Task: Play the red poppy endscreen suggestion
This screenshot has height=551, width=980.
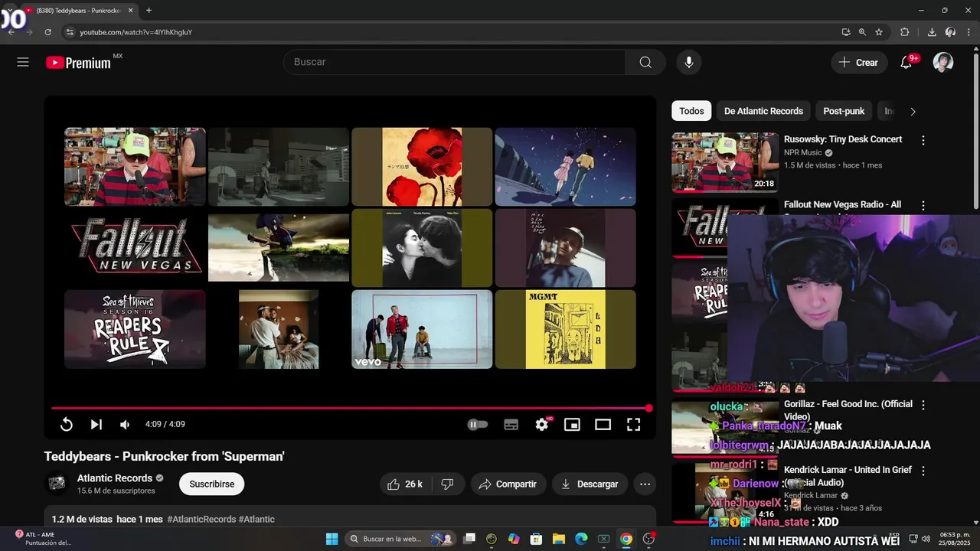Action: click(422, 166)
